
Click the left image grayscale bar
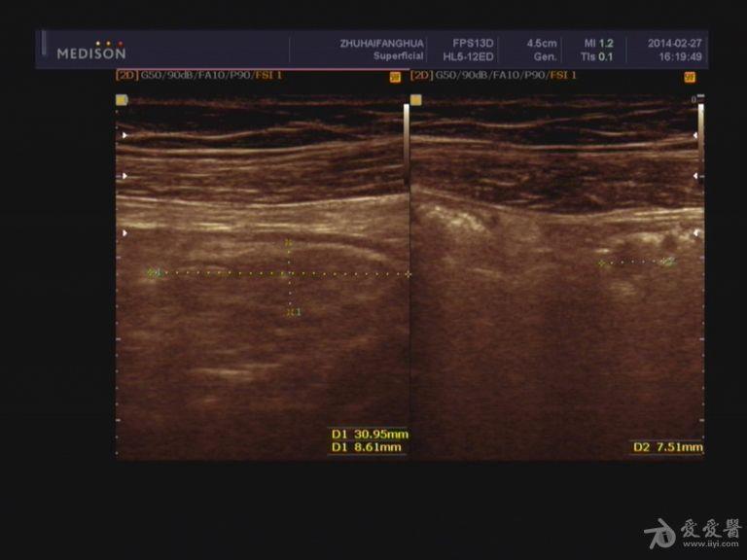click(x=406, y=146)
